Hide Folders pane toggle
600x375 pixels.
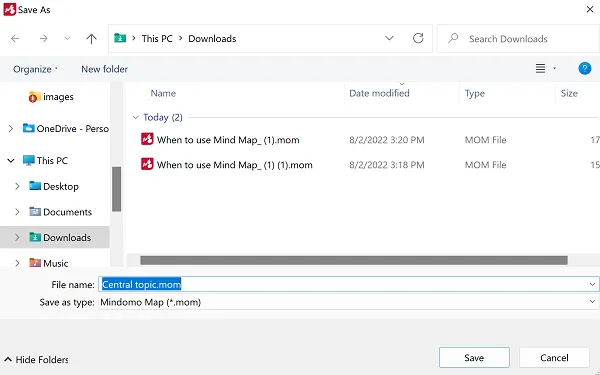pos(36,360)
